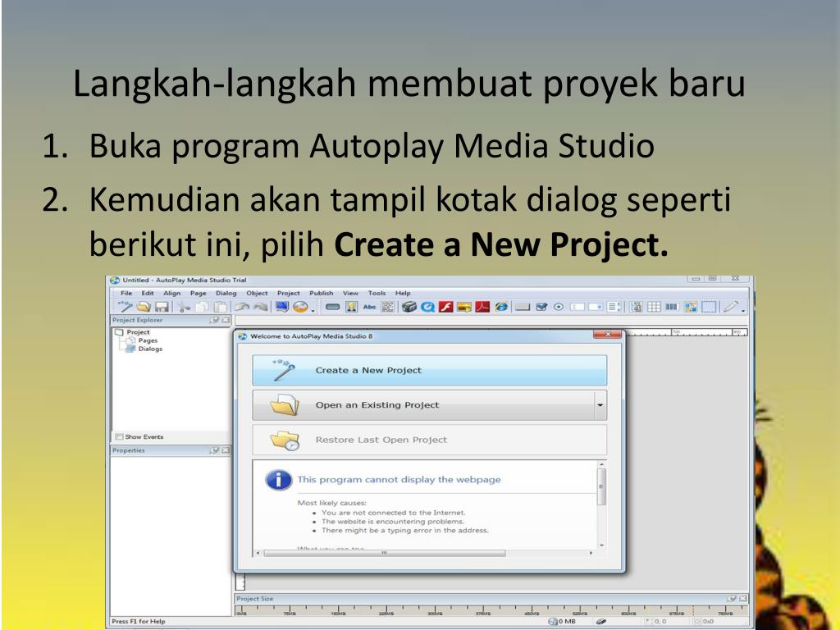Screen dimensions: 840x630
Task: Insert a QuickTime object from the toolbar
Action: pyautogui.click(x=427, y=307)
